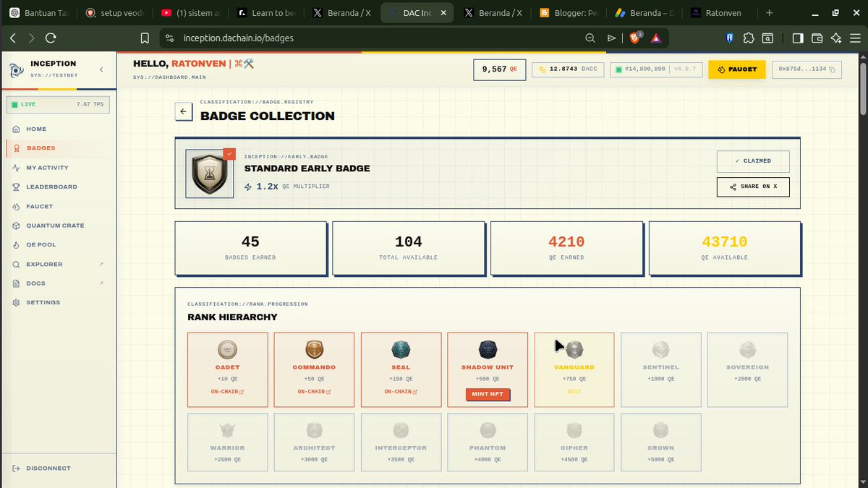Open Explorer external link in sidebar
Screen dimensions: 868x488
[x=58, y=264]
